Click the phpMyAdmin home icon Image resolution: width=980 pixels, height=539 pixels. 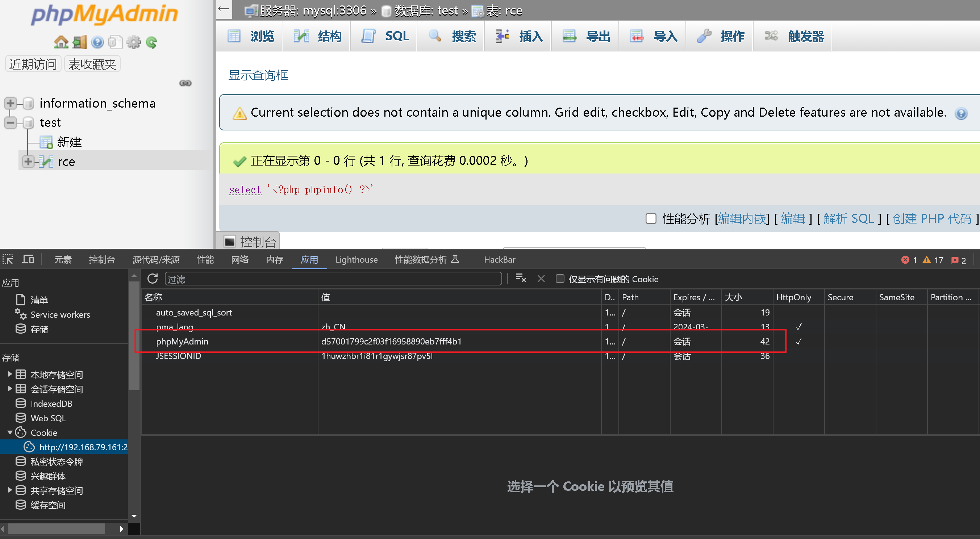coord(61,42)
